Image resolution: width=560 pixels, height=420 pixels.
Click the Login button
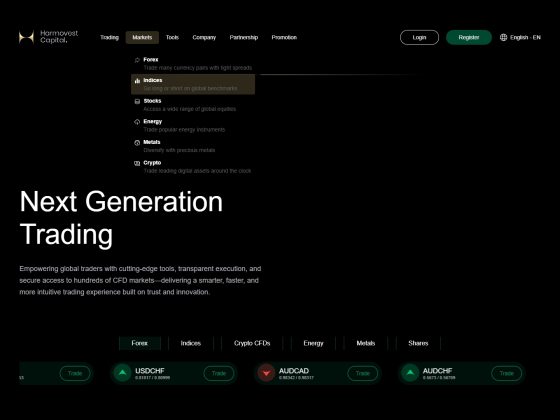pos(419,37)
